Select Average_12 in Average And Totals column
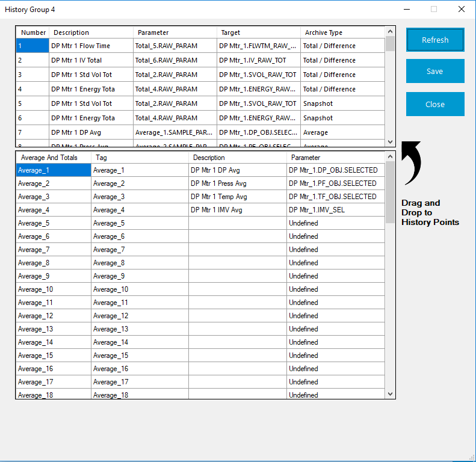 point(54,316)
